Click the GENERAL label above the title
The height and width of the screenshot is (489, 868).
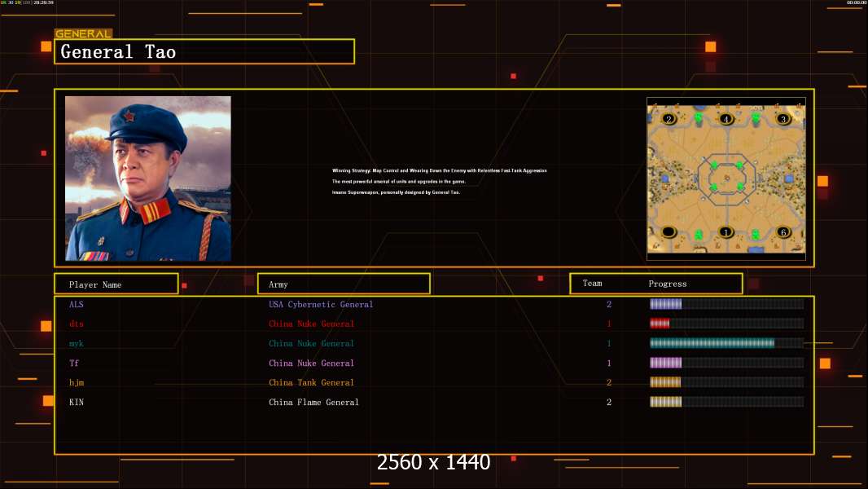(83, 33)
